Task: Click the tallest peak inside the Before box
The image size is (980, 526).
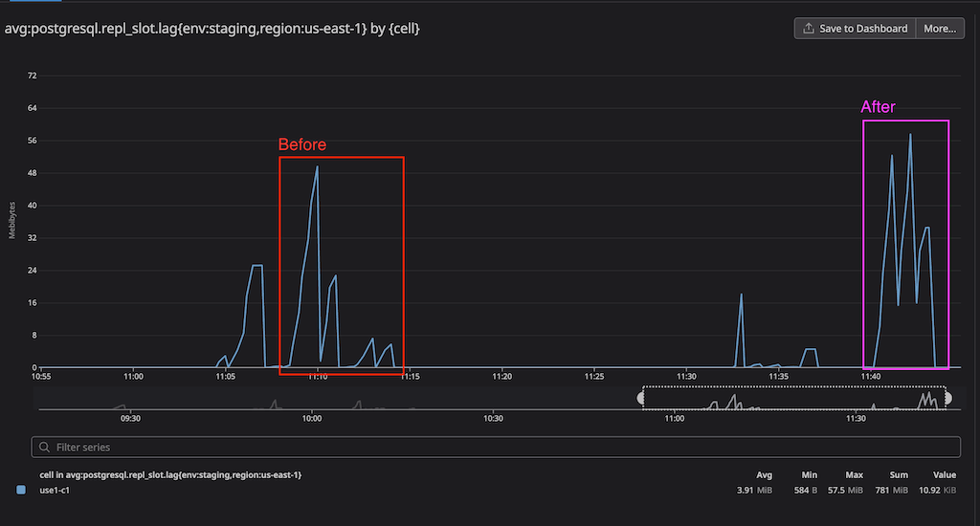Action: pyautogui.click(x=317, y=167)
